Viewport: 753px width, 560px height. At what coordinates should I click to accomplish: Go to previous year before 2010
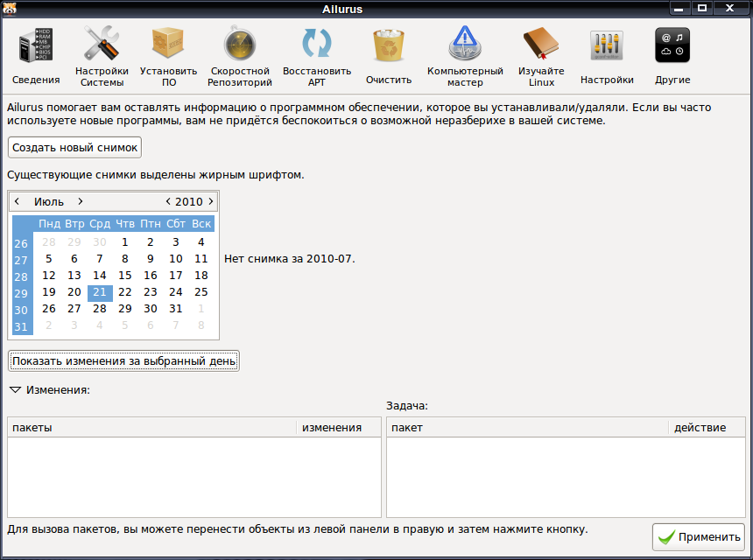167,201
